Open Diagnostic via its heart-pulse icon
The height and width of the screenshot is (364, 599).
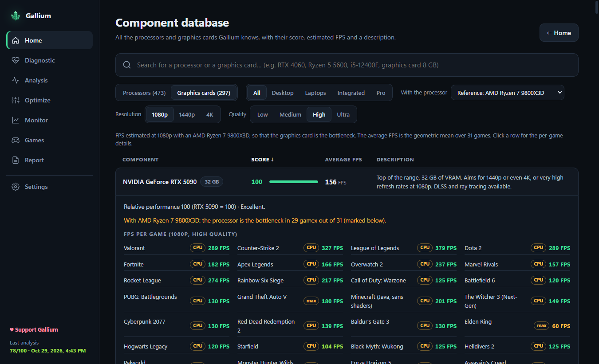click(16, 60)
